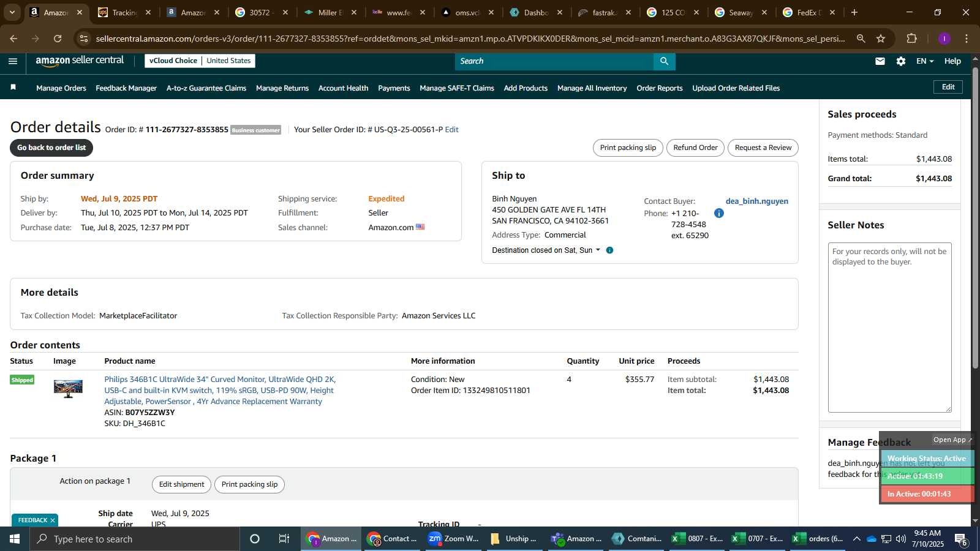Click Refund Order button
Image resolution: width=980 pixels, height=551 pixels.
coord(695,148)
